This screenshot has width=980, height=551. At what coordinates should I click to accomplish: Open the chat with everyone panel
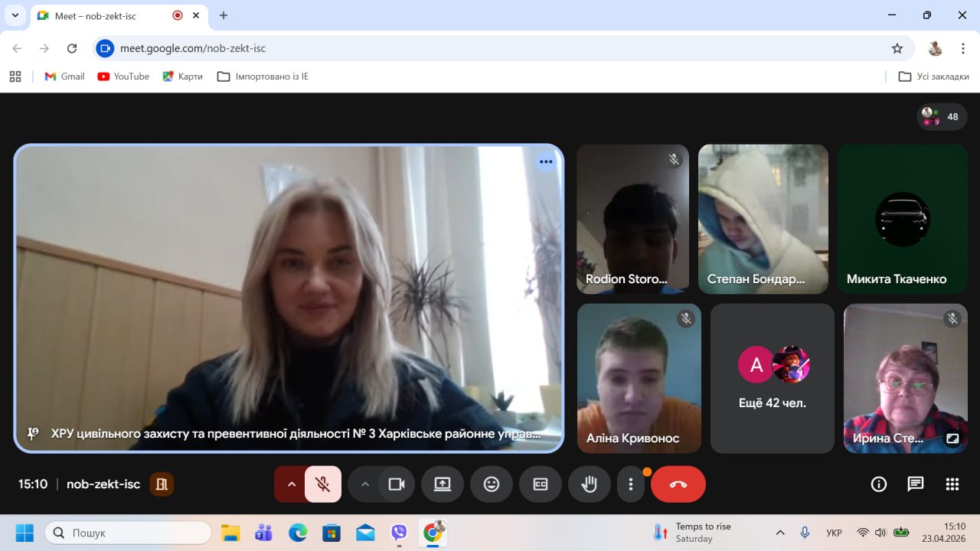pos(916,484)
